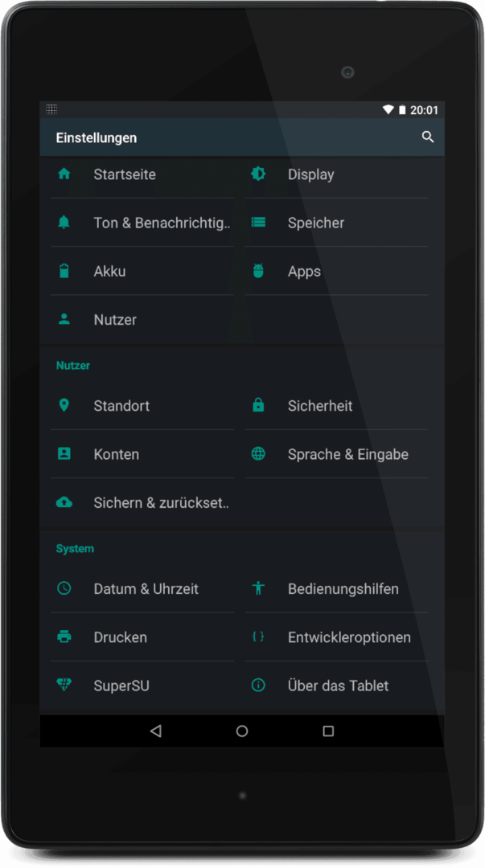The image size is (485, 868).
Task: Select Drucken
Action: [142, 637]
